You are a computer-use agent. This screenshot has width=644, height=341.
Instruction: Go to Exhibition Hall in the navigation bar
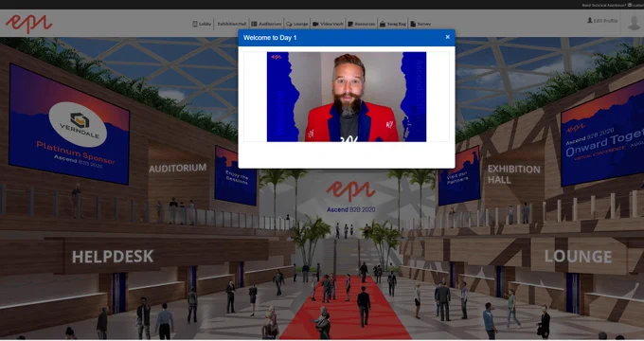pyautogui.click(x=232, y=24)
